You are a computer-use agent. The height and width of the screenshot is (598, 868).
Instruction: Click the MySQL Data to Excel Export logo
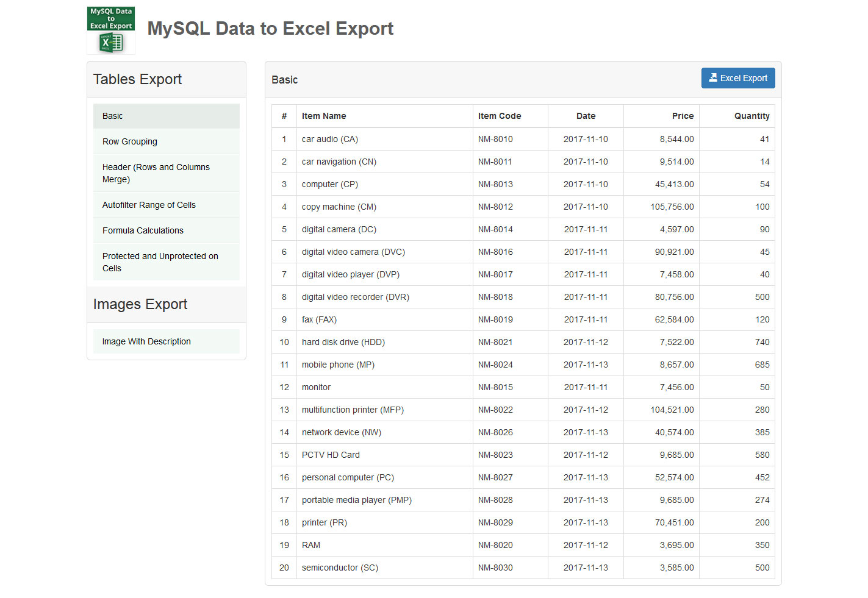[111, 30]
